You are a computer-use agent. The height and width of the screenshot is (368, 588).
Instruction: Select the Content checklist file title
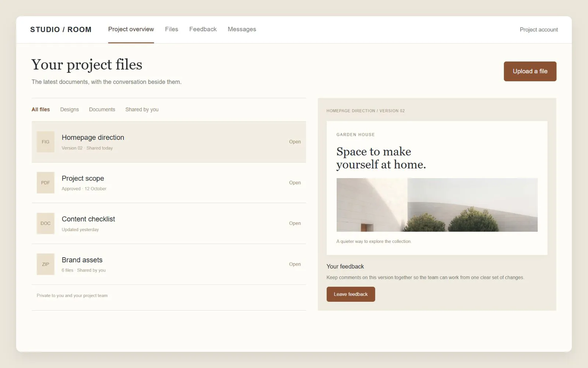(x=89, y=219)
